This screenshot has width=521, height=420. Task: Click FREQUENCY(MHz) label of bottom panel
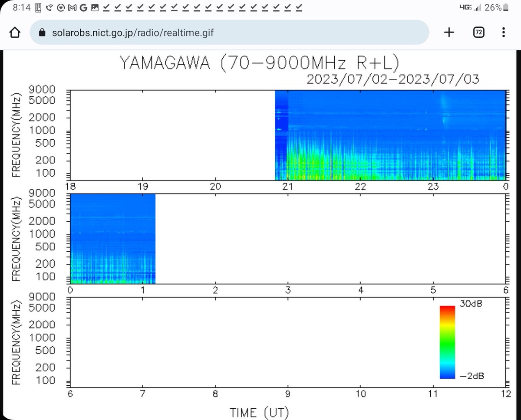point(16,342)
